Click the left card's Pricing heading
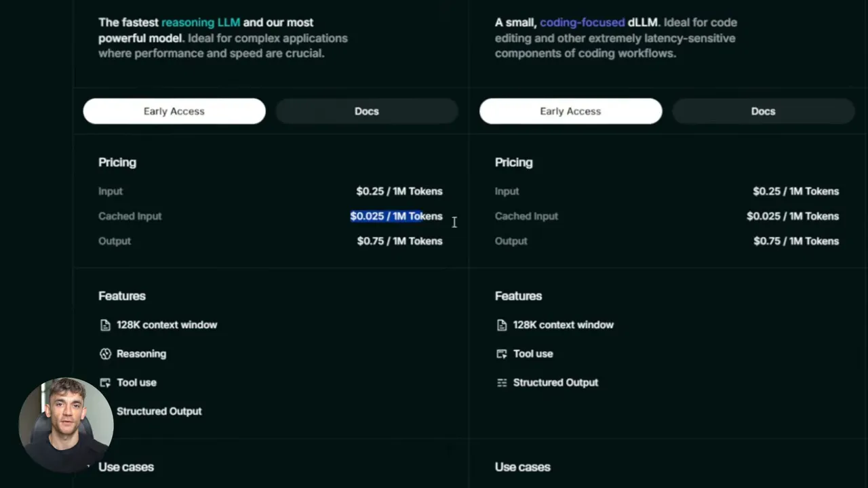Screen dimensions: 868x488 click(x=117, y=163)
